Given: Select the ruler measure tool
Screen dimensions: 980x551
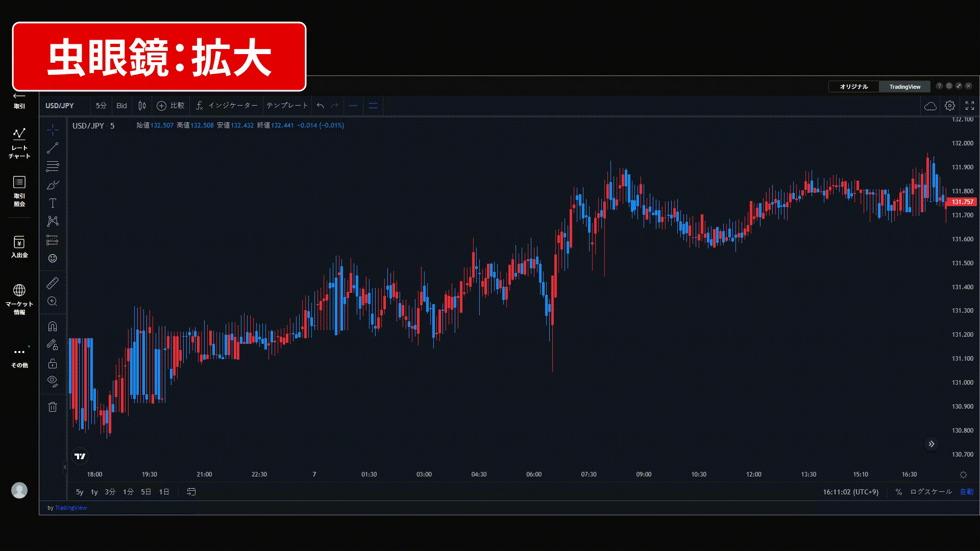Looking at the screenshot, I should pos(53,283).
